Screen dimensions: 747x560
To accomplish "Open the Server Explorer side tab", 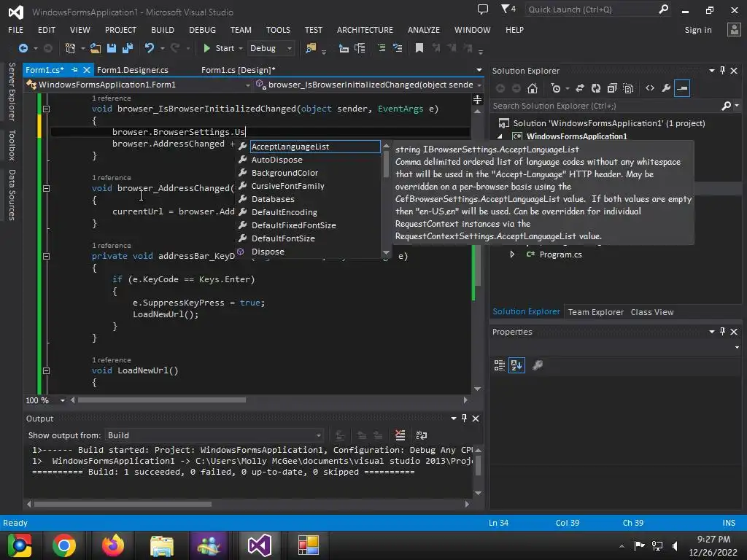I will (12, 91).
